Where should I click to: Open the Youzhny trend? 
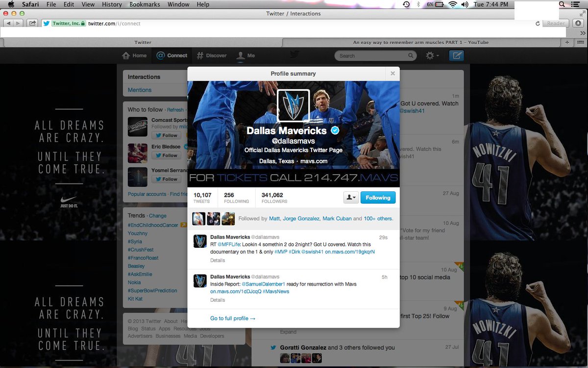[x=138, y=233]
